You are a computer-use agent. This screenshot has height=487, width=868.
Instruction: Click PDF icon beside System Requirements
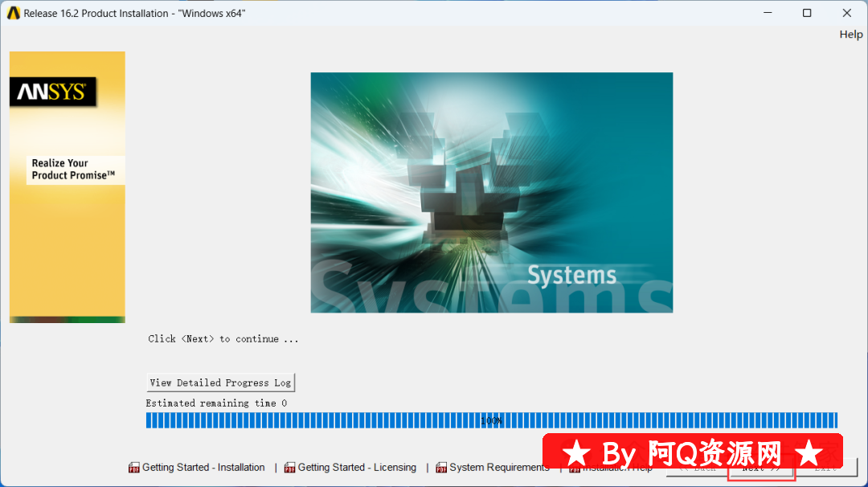441,468
